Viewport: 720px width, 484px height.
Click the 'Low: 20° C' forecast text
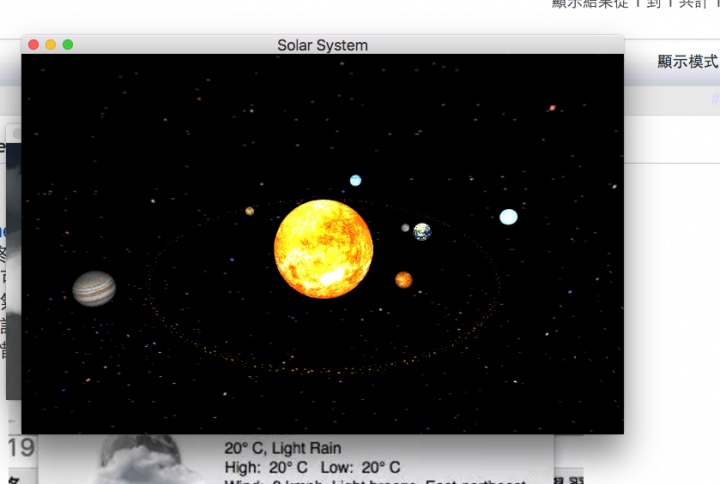point(360,467)
